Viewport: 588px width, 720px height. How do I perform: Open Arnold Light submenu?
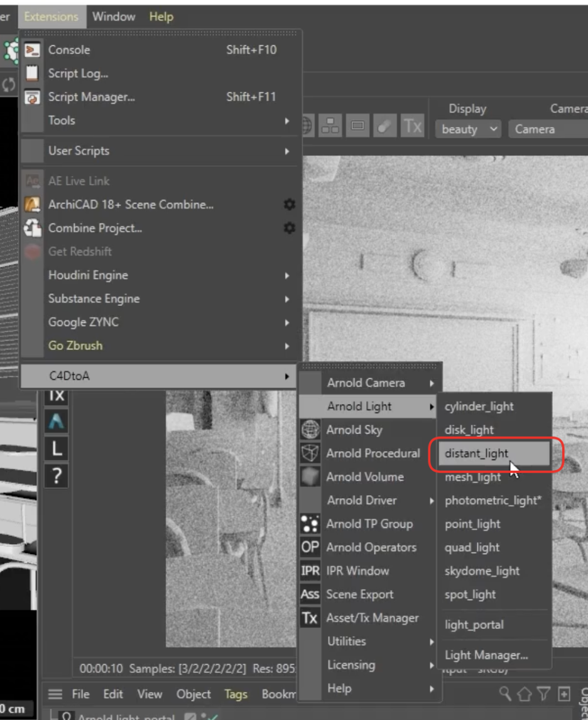(367, 406)
